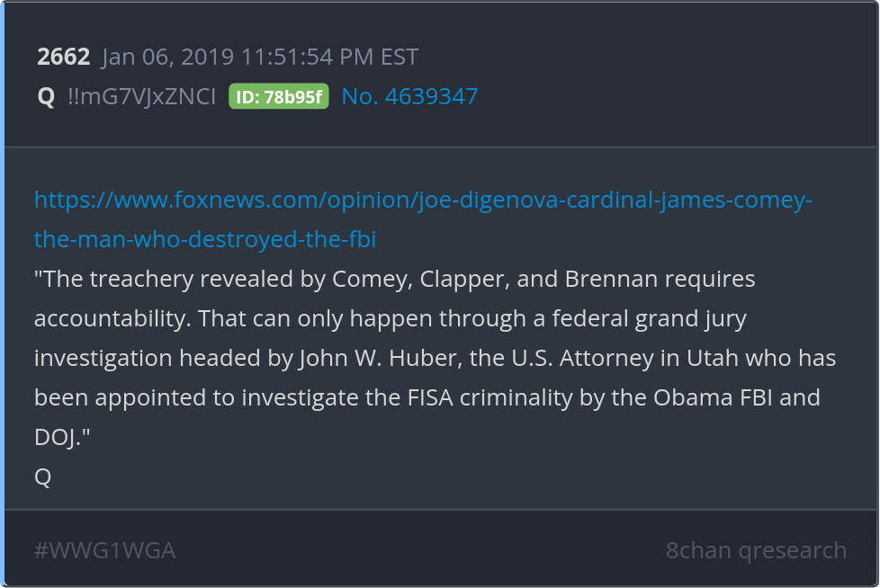Click post number link No. 4639347
Image resolution: width=880 pixels, height=588 pixels.
409,96
